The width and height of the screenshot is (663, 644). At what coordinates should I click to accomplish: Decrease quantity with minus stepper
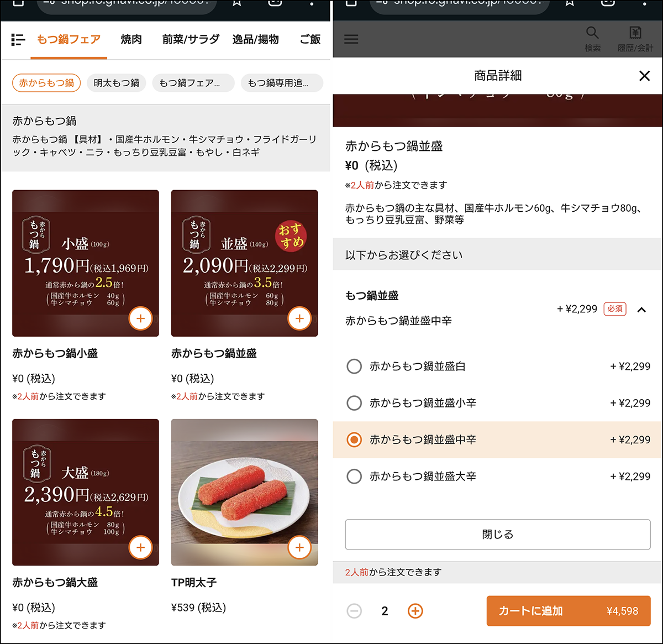[x=354, y=611]
